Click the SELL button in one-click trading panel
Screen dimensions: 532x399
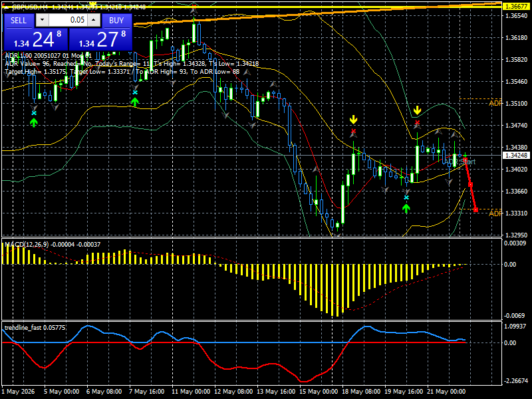pyautogui.click(x=19, y=21)
